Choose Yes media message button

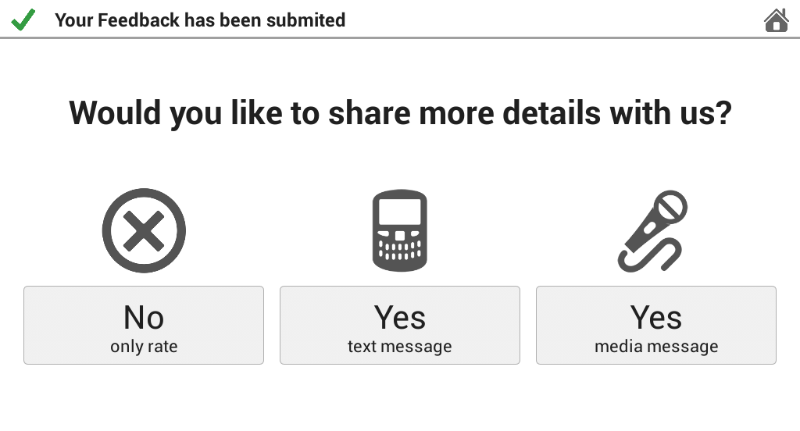(x=656, y=325)
